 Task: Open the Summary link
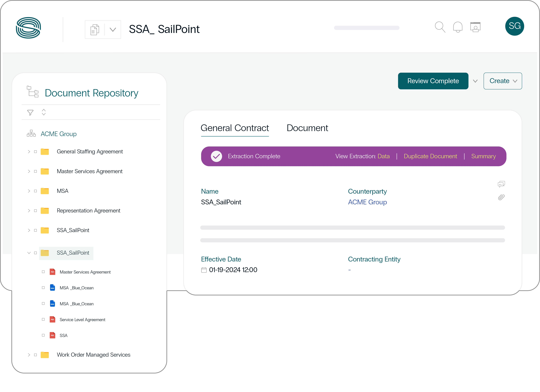click(483, 156)
